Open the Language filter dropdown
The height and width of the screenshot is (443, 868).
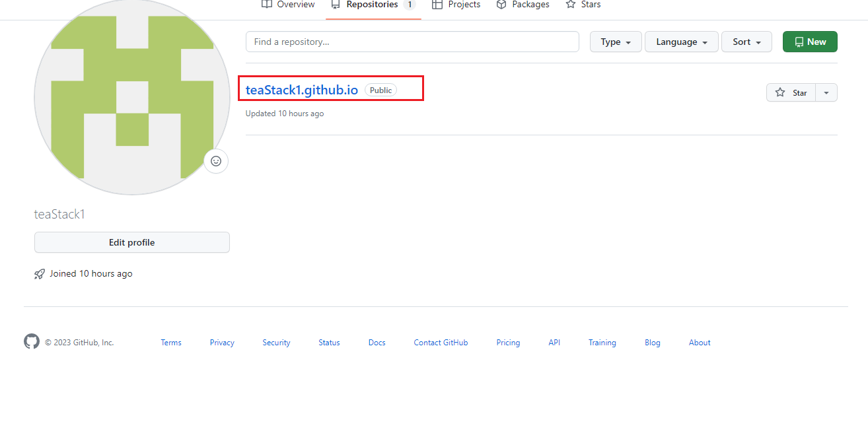(x=682, y=42)
